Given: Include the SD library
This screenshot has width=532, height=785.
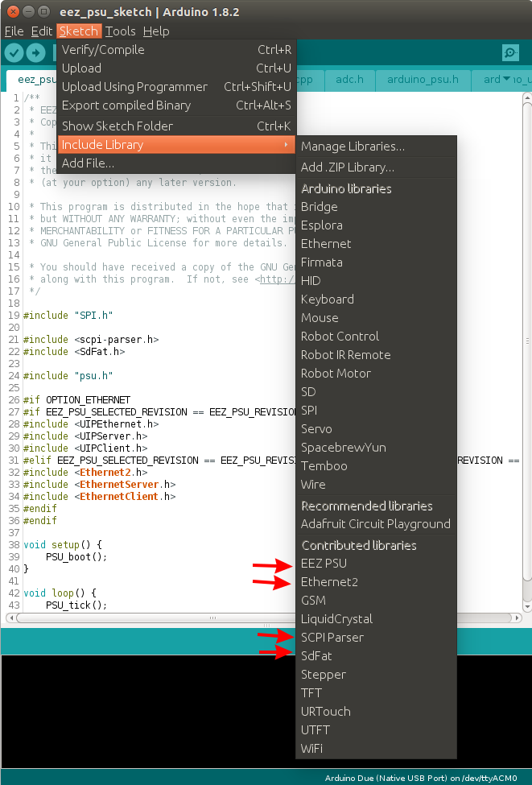Looking at the screenshot, I should click(377, 392).
